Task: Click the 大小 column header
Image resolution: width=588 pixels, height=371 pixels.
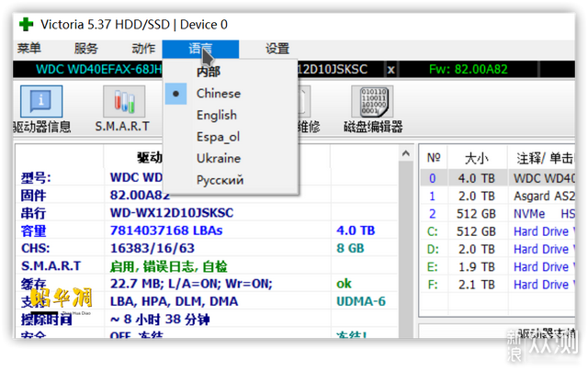Action: click(x=478, y=158)
